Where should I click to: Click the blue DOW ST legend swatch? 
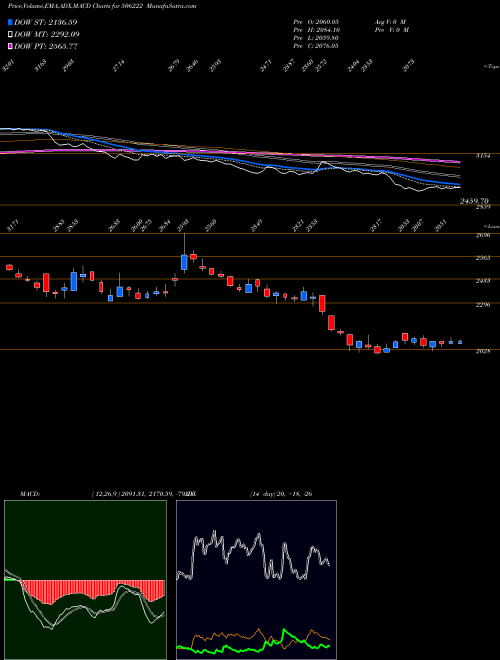10,22
